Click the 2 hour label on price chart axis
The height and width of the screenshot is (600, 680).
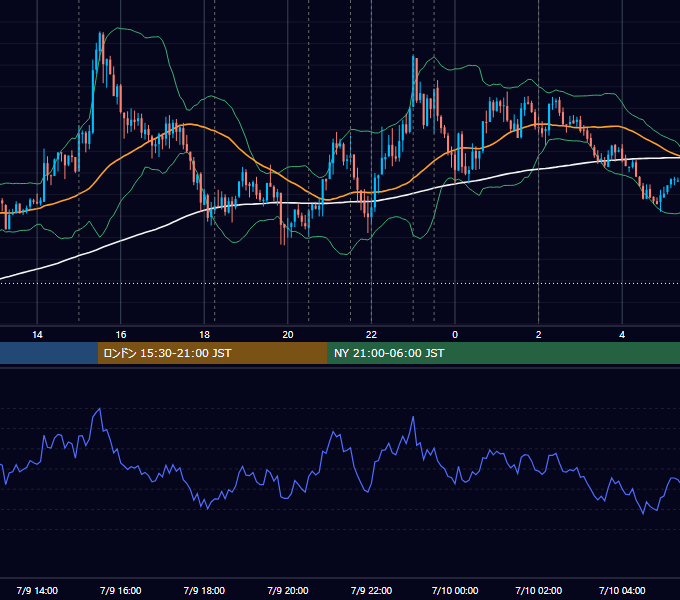click(539, 334)
